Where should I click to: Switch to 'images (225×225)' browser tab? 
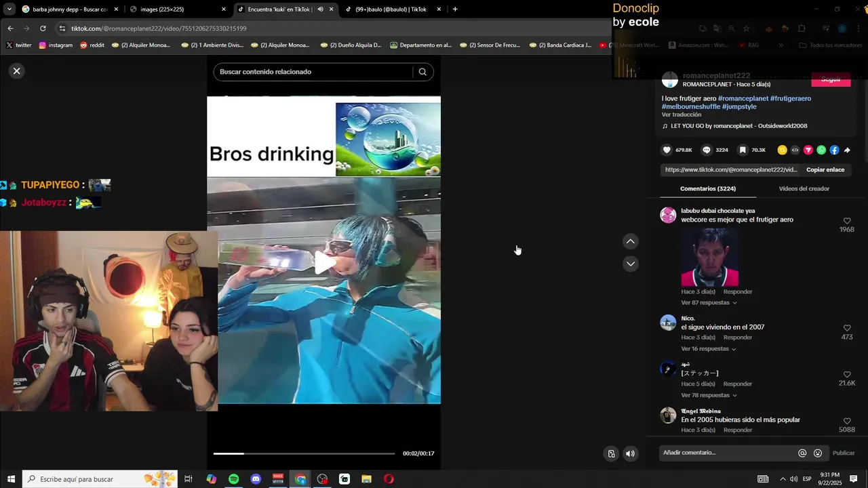[178, 9]
